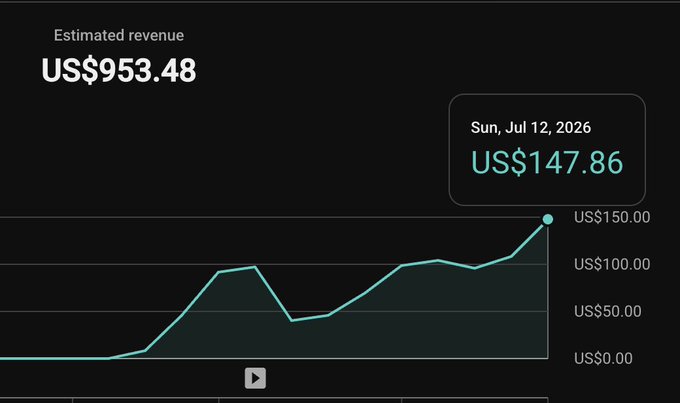Image resolution: width=680 pixels, height=403 pixels.
Task: Click the US$100.00 axis label
Action: [612, 264]
